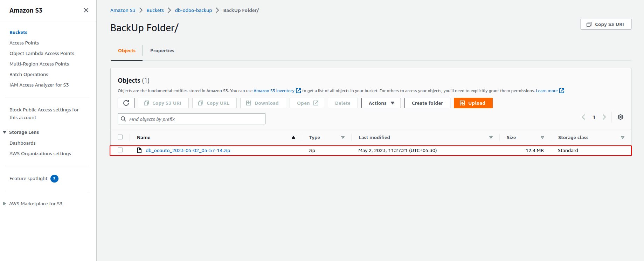Viewport: 644px width, 261px height.
Task: Select the db_ooauto zip file checkbox
Action: (x=120, y=150)
